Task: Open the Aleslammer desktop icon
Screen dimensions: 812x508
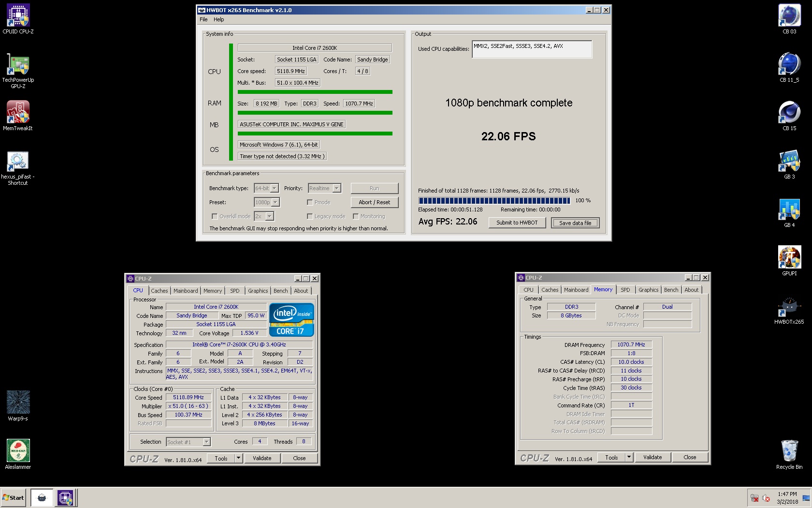Action: pos(18,454)
